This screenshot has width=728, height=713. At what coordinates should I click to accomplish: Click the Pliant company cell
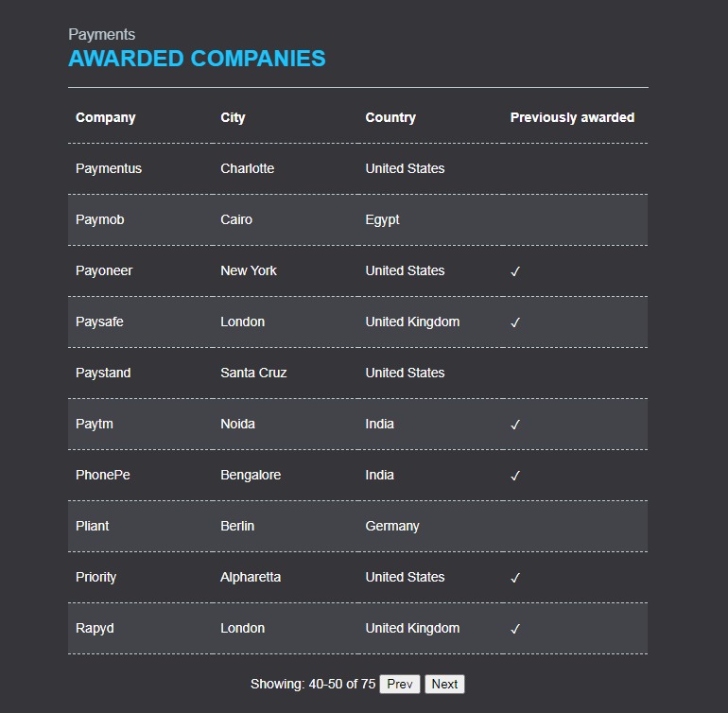point(93,526)
